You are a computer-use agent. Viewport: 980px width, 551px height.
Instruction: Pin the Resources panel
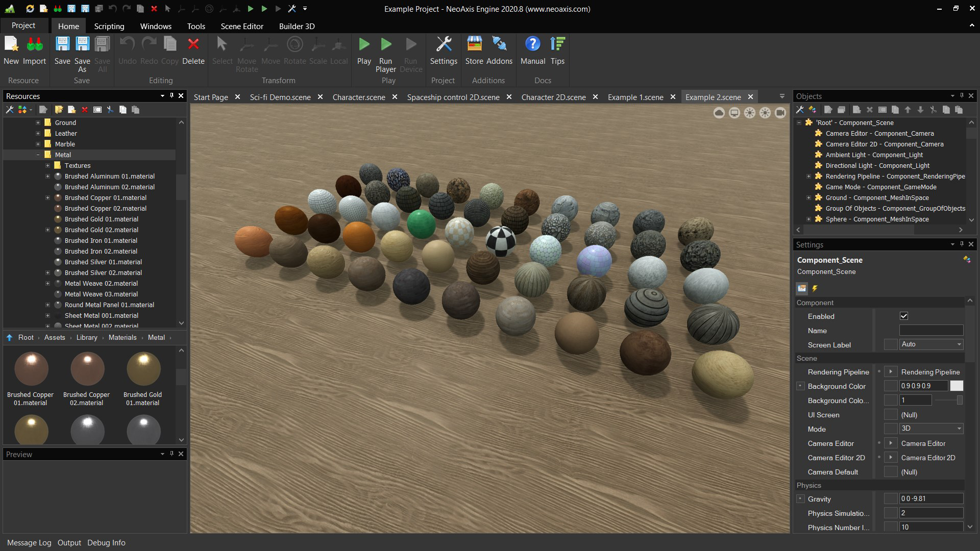coord(171,96)
